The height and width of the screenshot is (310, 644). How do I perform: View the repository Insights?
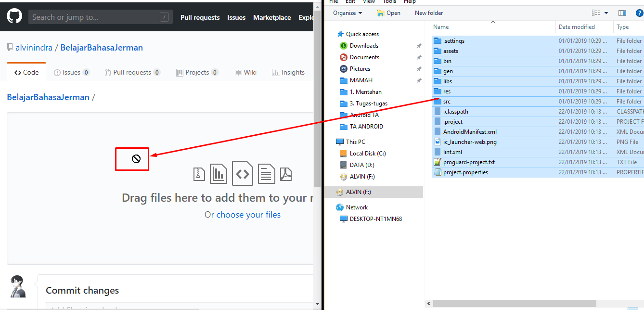click(288, 72)
